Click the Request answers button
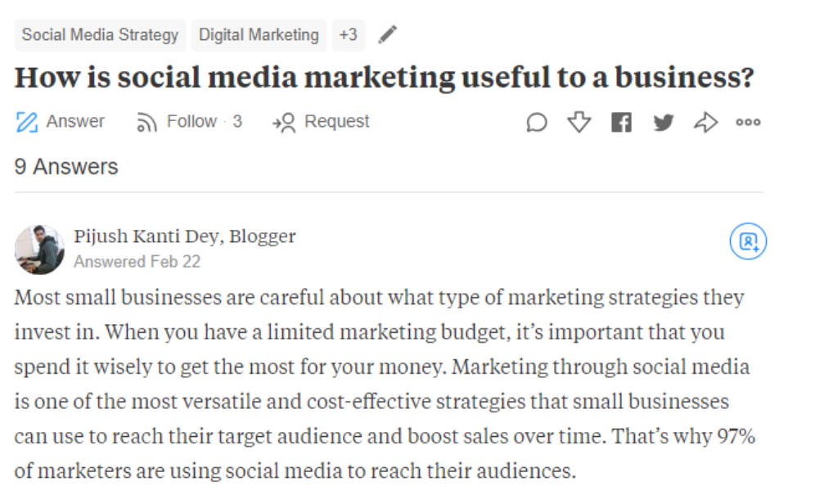Screen dimensions: 833x504 (321, 122)
